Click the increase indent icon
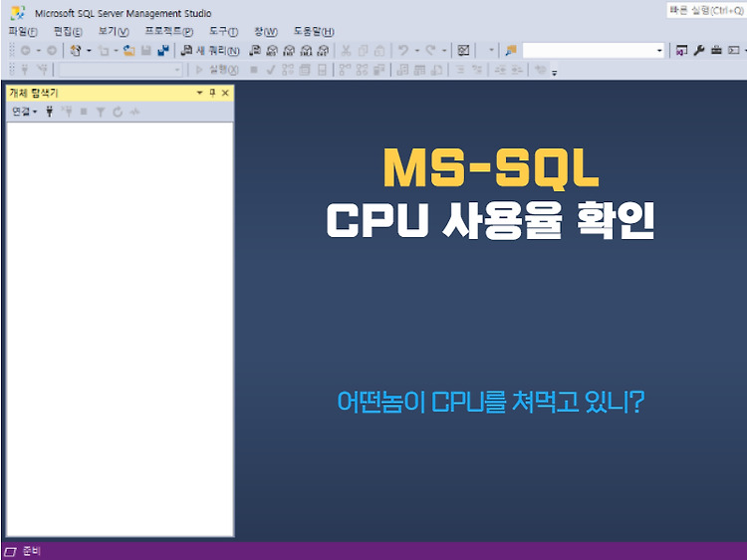 [517, 70]
